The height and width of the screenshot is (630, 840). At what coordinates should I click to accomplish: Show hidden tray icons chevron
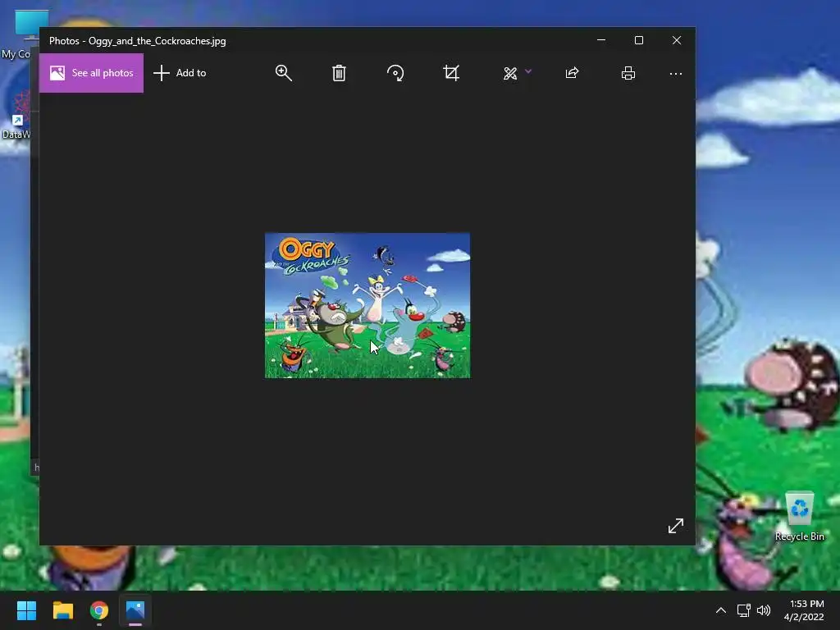point(721,610)
